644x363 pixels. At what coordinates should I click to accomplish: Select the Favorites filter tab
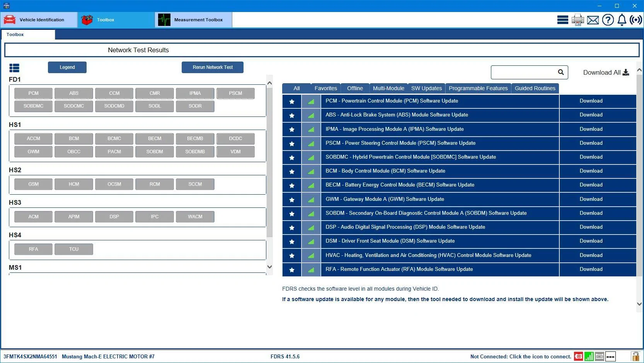(x=326, y=88)
